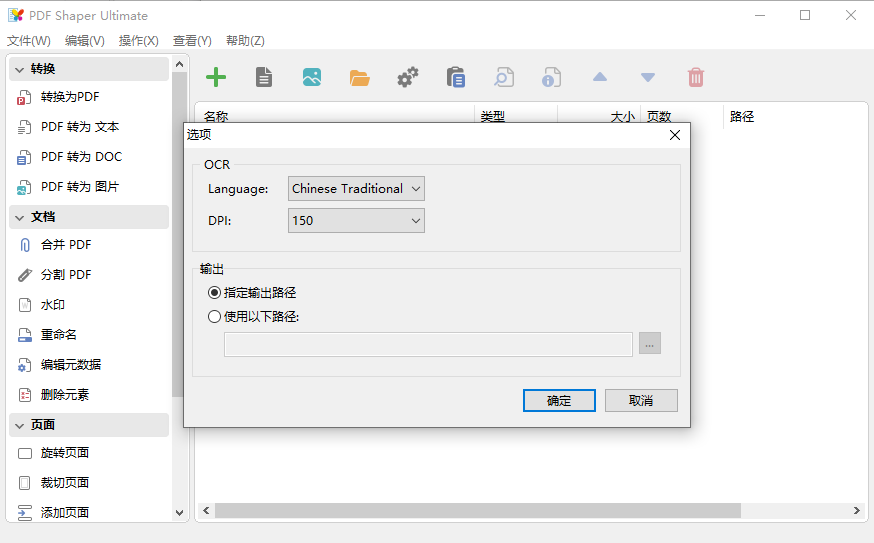Click the orange open folder icon

[360, 78]
